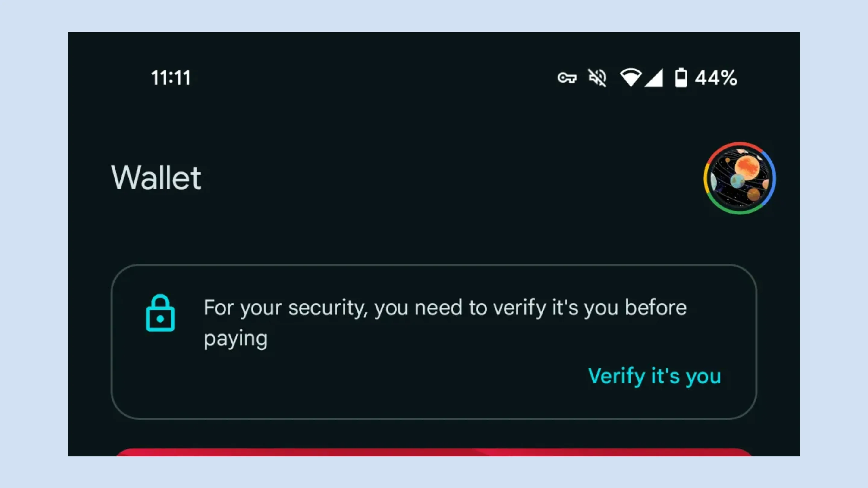Tap the battery icon in status bar
The height and width of the screenshot is (488, 868).
click(x=681, y=78)
